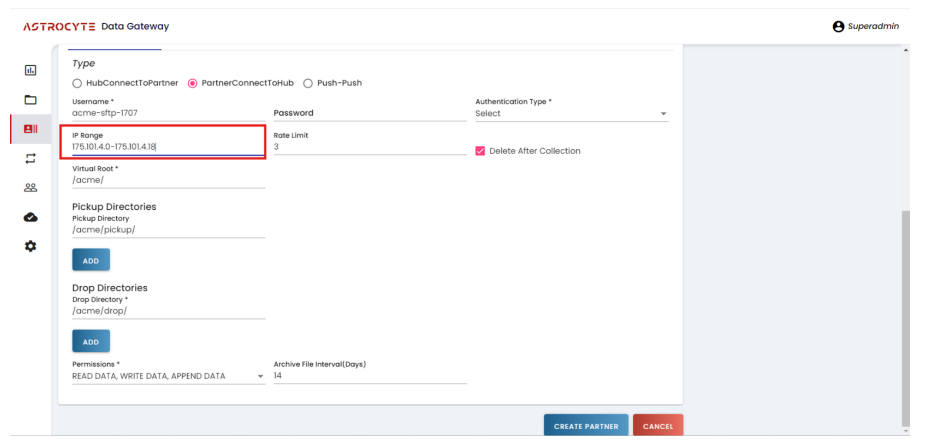Focus the Rate Limit field
Viewport: 930px width, 447px height.
click(368, 147)
